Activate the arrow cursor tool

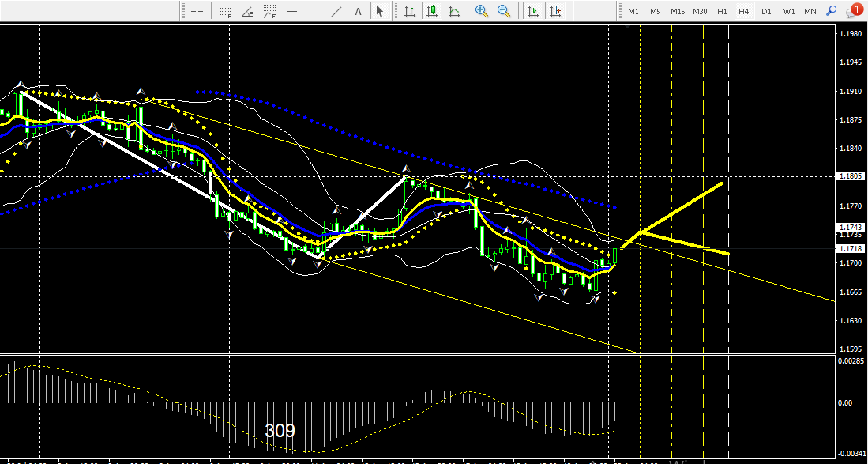tap(379, 11)
